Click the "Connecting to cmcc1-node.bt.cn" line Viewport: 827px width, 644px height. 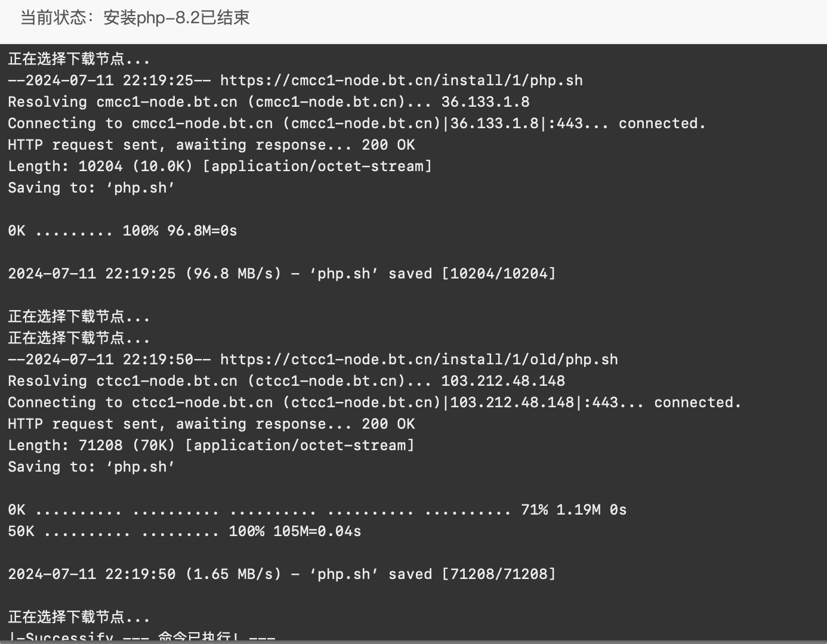tap(357, 123)
